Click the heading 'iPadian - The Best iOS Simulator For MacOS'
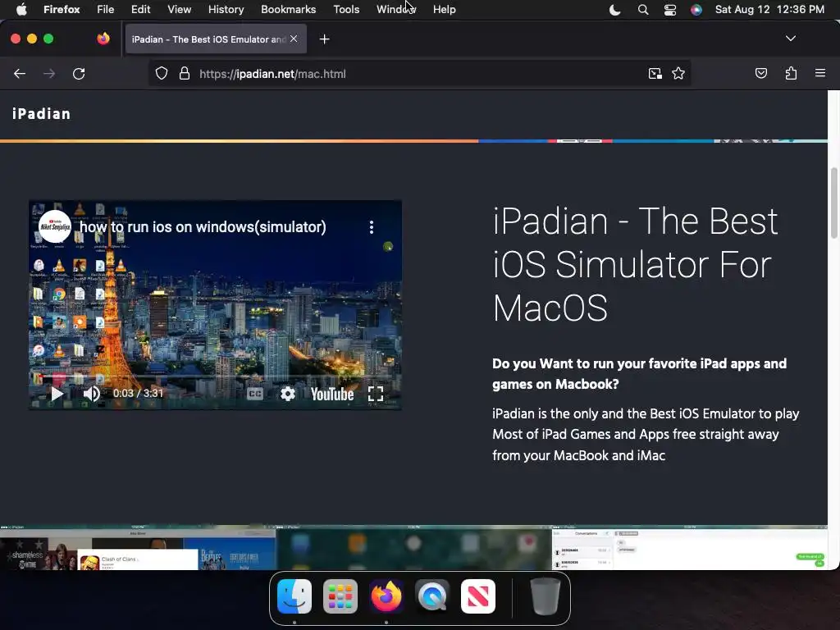The image size is (840, 630). [x=636, y=265]
